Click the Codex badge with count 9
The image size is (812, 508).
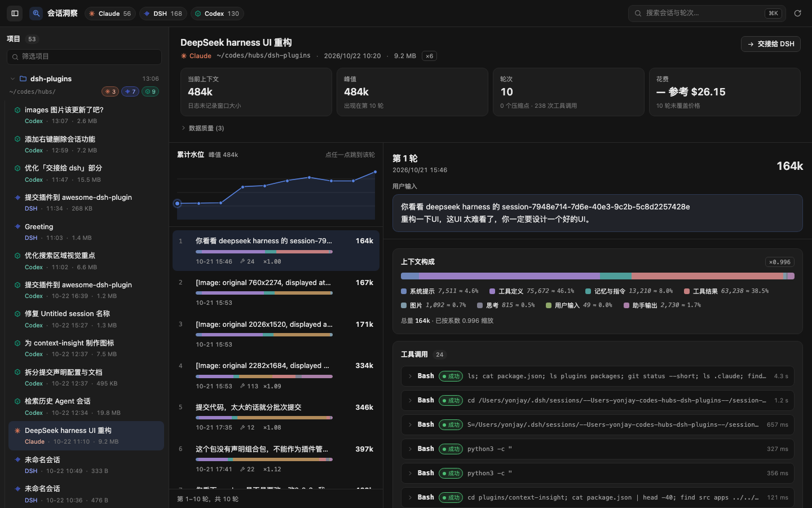150,91
